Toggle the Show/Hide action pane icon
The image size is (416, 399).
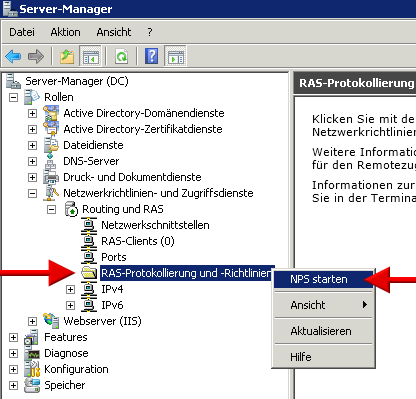[x=176, y=56]
